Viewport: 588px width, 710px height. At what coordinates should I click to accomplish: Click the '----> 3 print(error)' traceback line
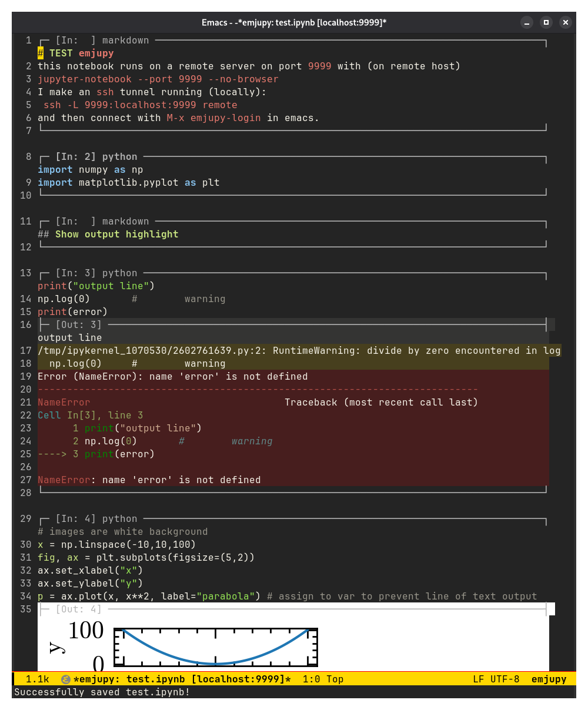pos(96,454)
